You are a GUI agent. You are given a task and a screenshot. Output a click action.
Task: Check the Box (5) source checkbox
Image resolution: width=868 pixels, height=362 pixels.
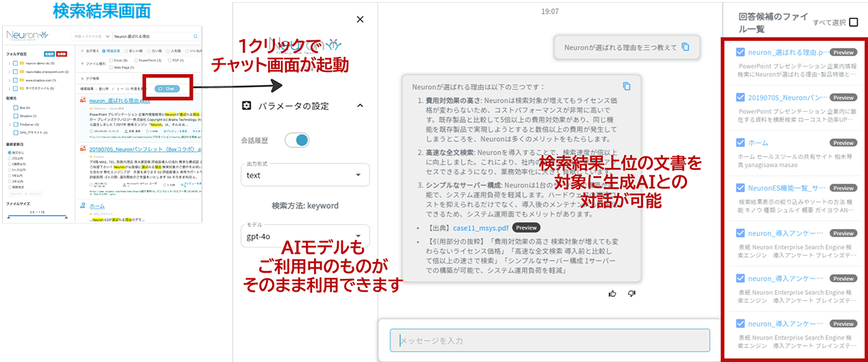[x=15, y=108]
